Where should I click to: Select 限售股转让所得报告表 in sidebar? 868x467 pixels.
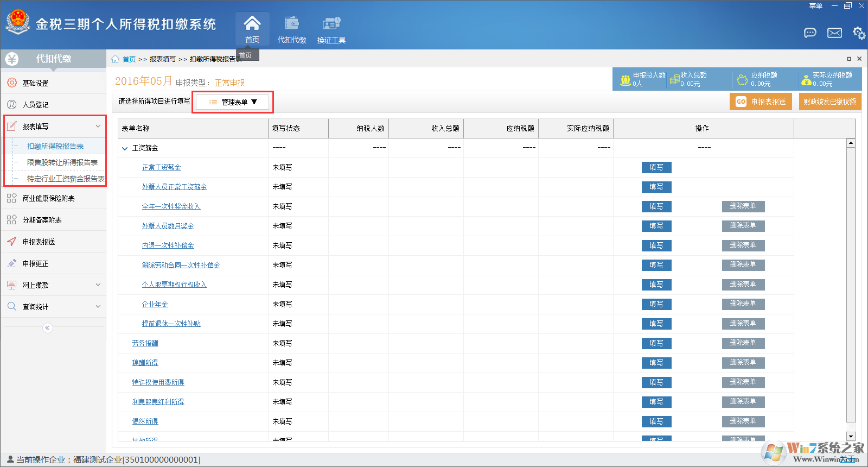62,162
